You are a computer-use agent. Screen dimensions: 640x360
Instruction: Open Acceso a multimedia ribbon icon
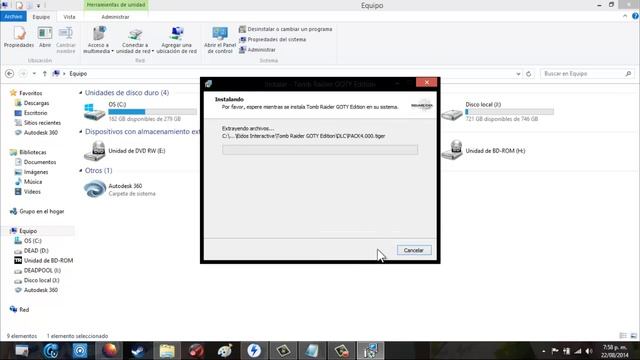[x=98, y=40]
